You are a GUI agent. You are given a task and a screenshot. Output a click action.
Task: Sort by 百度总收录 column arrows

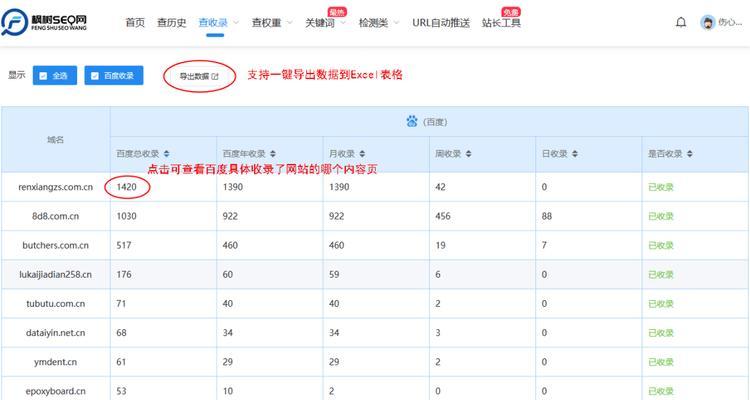pos(166,154)
